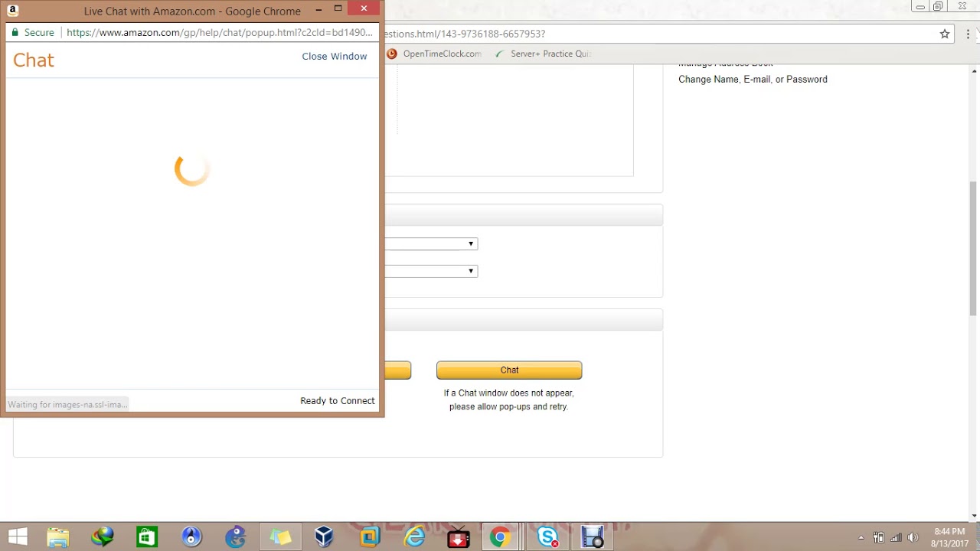Click the scroll down arrow of main page

[x=973, y=516]
